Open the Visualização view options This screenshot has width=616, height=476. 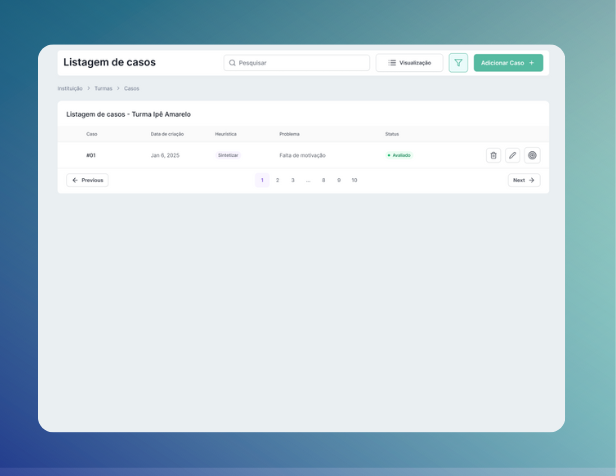tap(409, 63)
